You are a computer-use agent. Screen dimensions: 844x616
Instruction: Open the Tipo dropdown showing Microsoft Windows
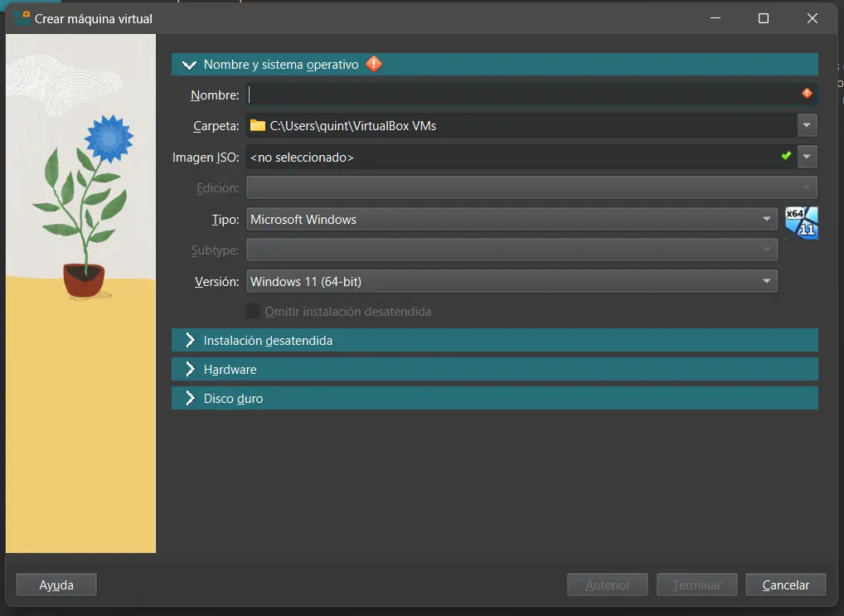tap(512, 220)
